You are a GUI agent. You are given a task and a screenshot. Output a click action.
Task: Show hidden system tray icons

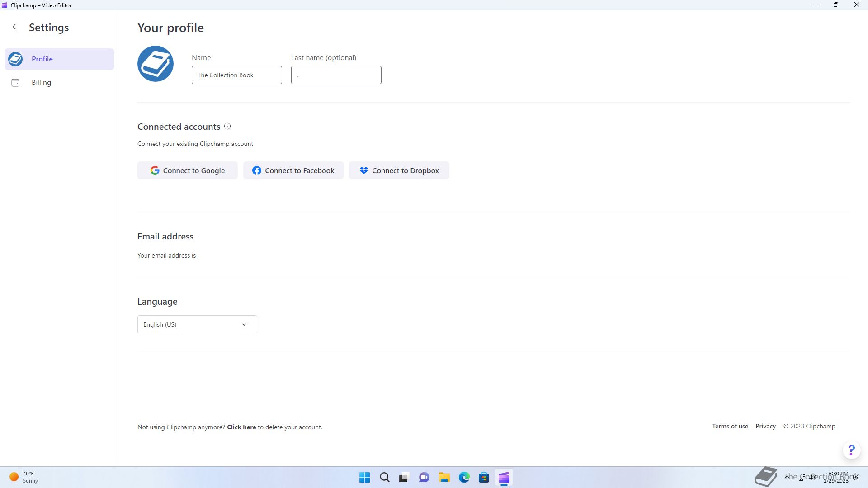click(x=787, y=477)
